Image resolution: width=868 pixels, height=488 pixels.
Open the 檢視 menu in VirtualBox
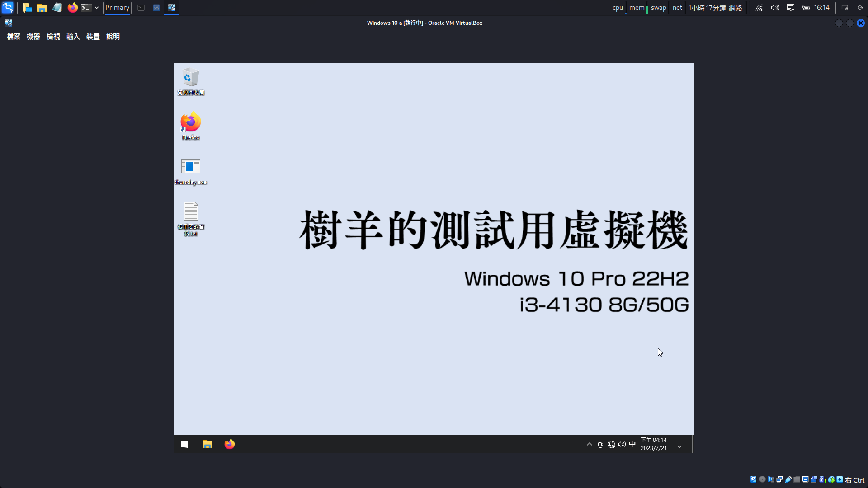click(53, 37)
